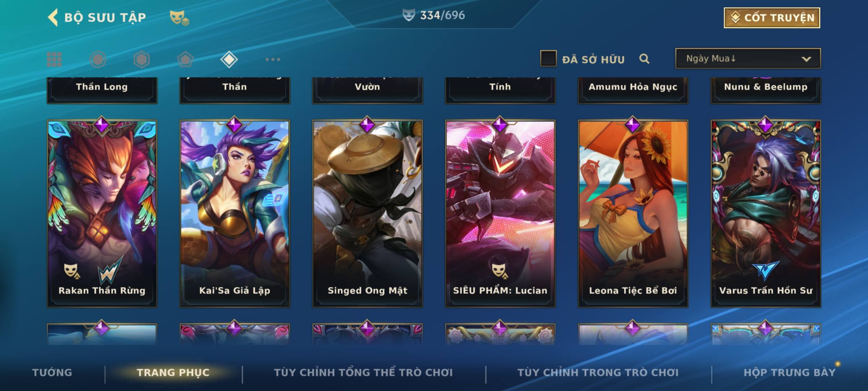Open skin search magnifier
The width and height of the screenshot is (868, 391).
pyautogui.click(x=644, y=59)
